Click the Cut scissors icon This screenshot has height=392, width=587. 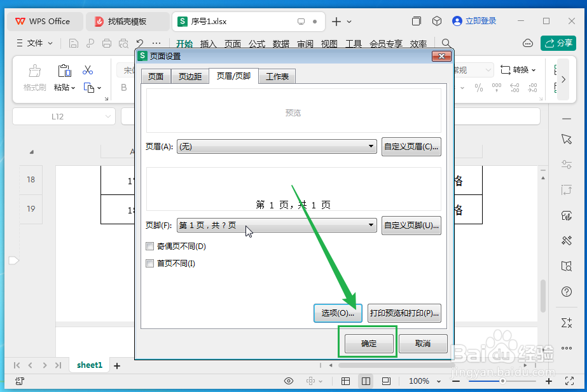[88, 69]
